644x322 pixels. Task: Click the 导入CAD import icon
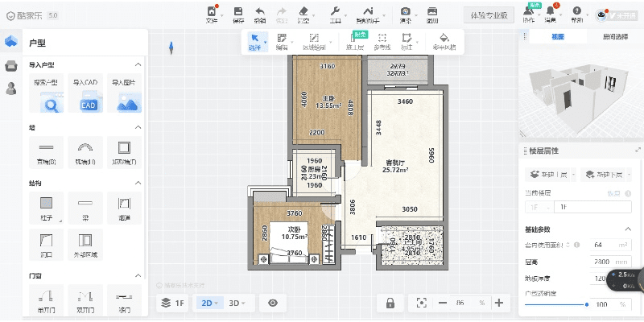click(88, 100)
